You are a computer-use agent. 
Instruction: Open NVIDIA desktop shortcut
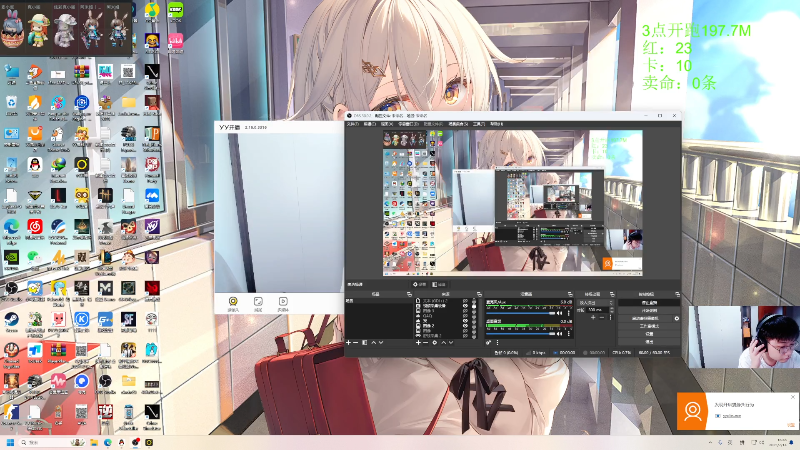click(11, 258)
